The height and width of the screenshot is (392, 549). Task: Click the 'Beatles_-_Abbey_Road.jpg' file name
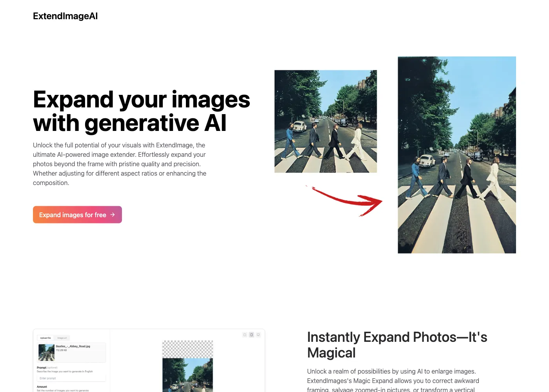73,347
